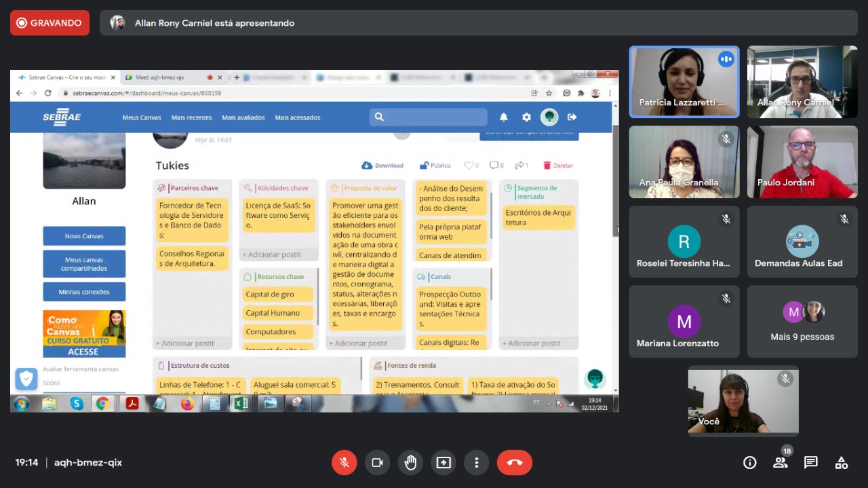Click the notifications bell icon
Image resolution: width=868 pixels, height=488 pixels.
point(504,117)
